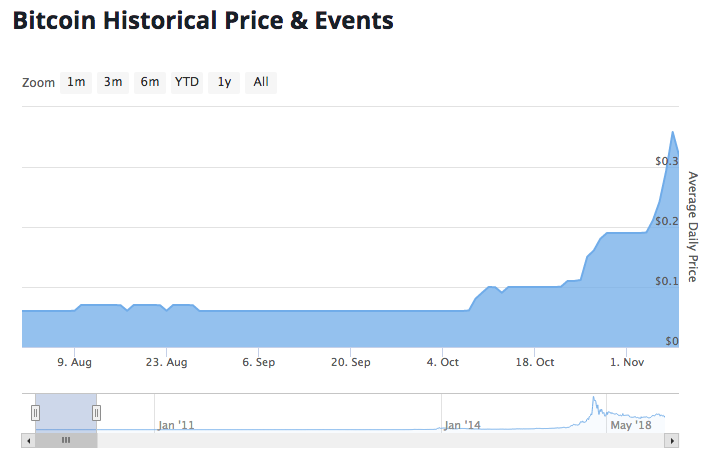Set zoom range to 6m
Screen dimensions: 710x471
pyautogui.click(x=150, y=82)
